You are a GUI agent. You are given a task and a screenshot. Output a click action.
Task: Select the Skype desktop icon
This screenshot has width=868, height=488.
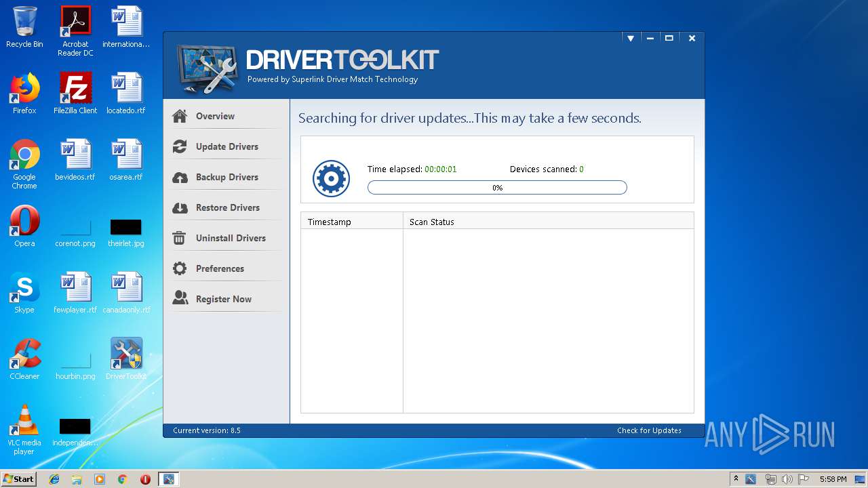tap(24, 293)
